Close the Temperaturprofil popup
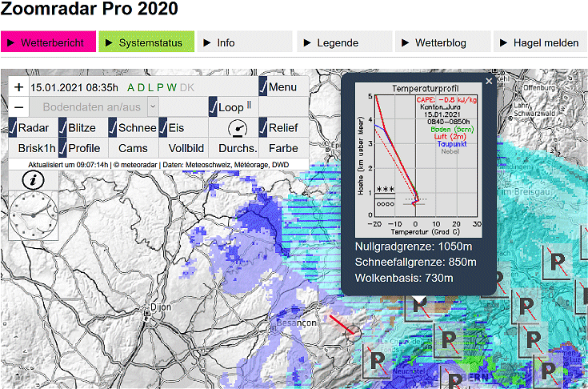The width and height of the screenshot is (588, 389). [489, 81]
